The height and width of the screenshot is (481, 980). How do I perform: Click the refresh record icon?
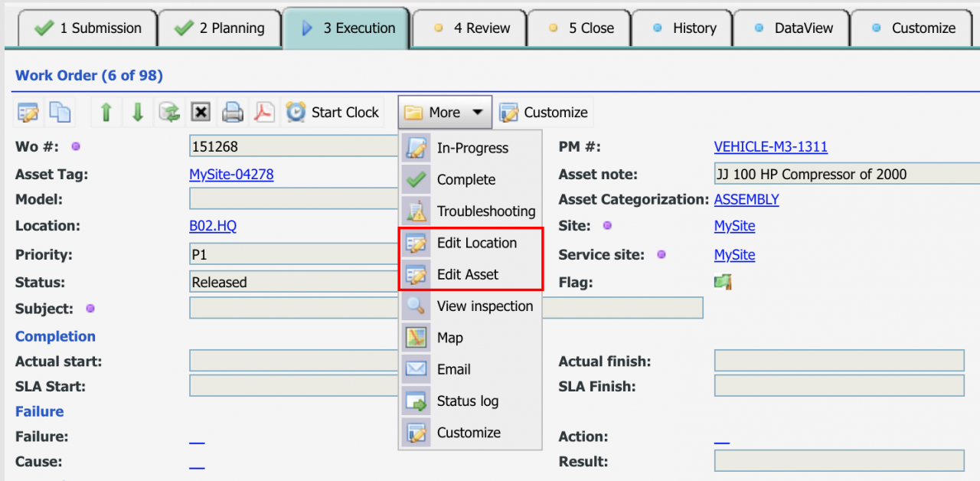(169, 113)
